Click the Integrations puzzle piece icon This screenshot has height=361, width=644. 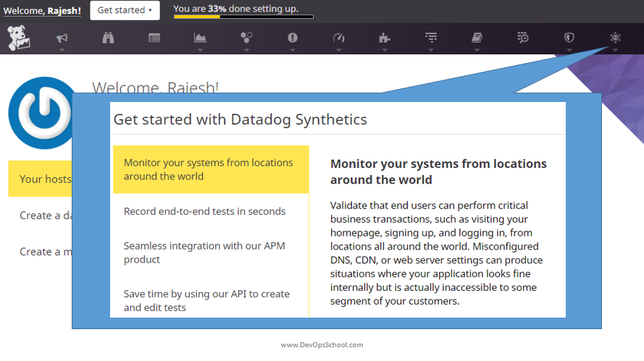[x=385, y=38]
